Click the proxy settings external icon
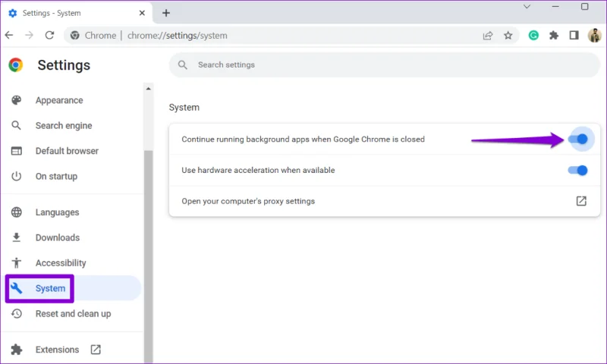This screenshot has height=364, width=607. coord(581,201)
